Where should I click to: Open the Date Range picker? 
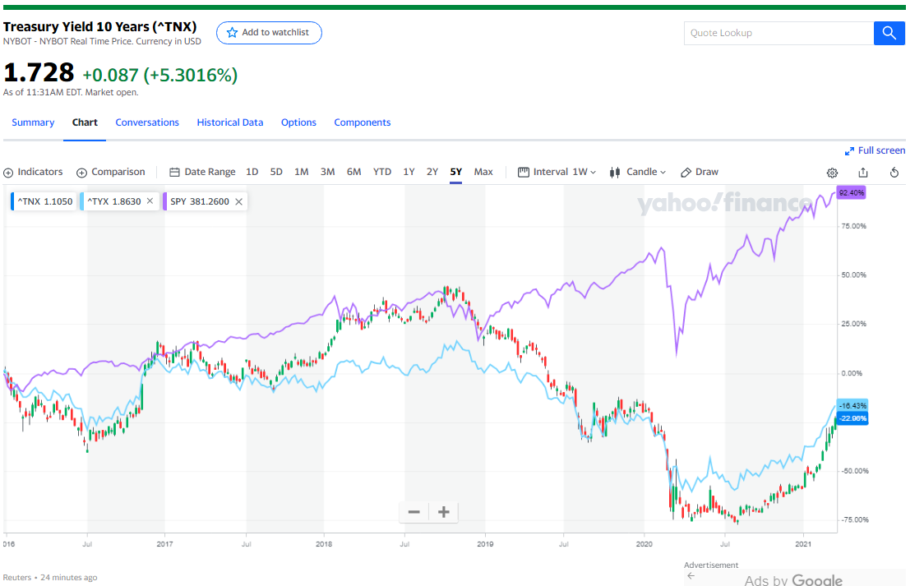pyautogui.click(x=203, y=172)
